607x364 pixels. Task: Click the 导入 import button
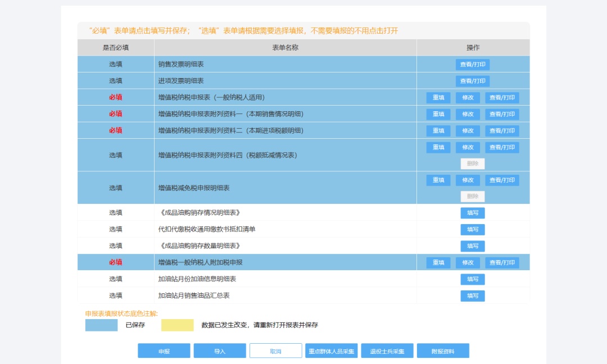click(x=219, y=351)
